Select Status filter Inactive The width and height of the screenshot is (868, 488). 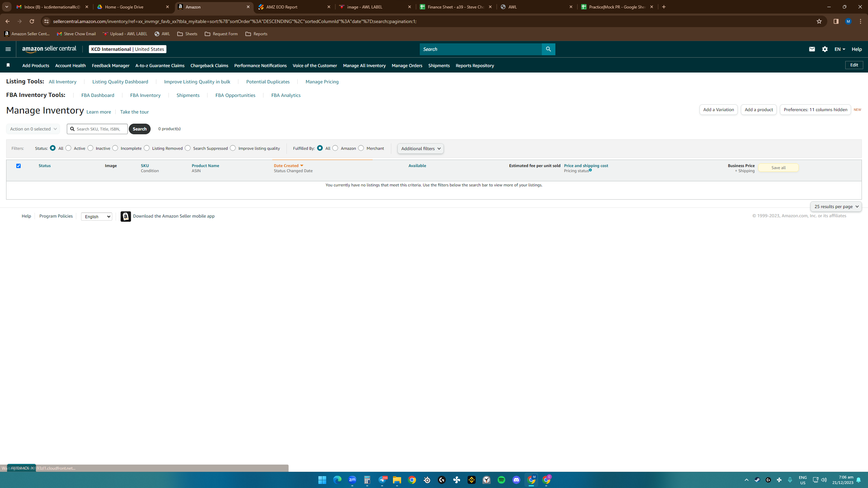coord(91,148)
